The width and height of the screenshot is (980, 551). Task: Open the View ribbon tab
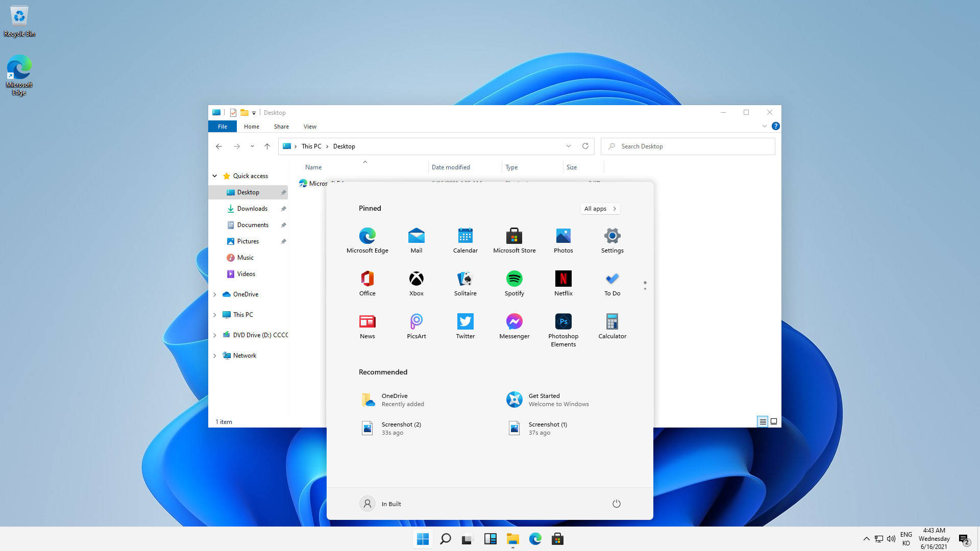point(310,127)
